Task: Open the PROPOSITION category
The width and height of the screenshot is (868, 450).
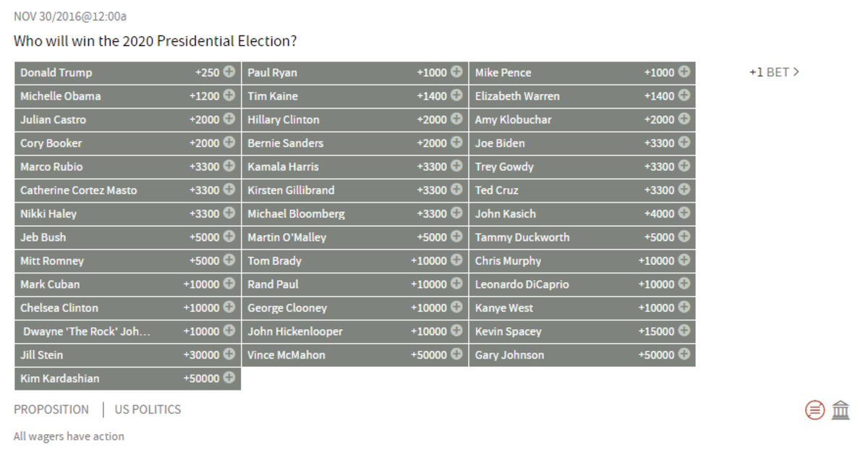Action: (51, 409)
